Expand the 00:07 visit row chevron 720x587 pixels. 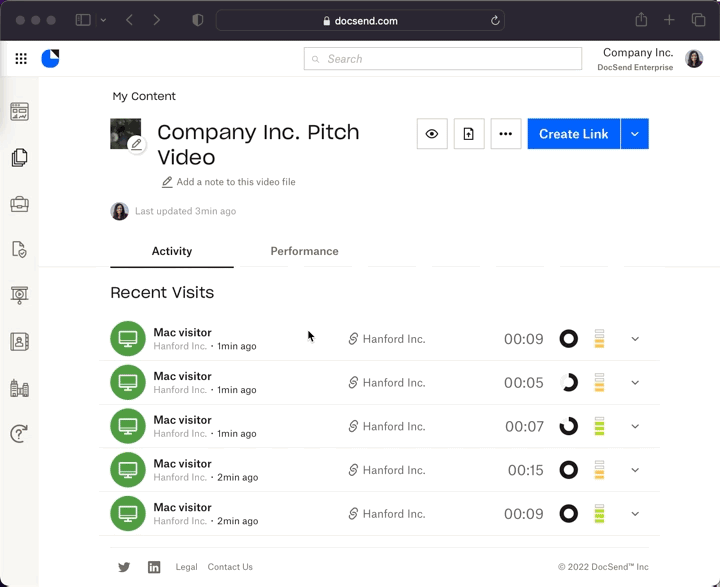[x=635, y=426]
